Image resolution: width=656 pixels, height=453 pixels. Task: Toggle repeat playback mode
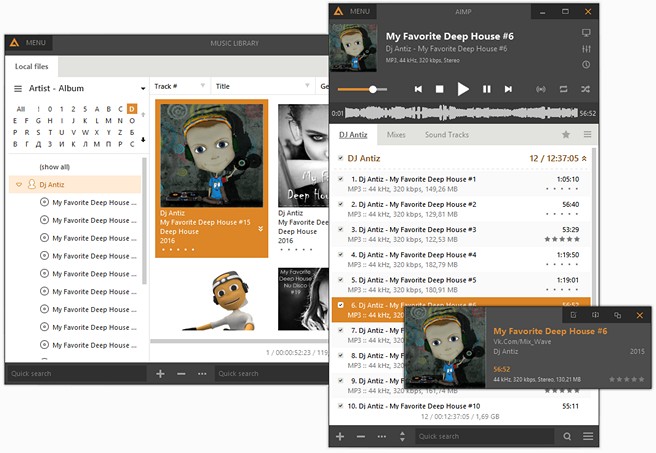(x=564, y=89)
